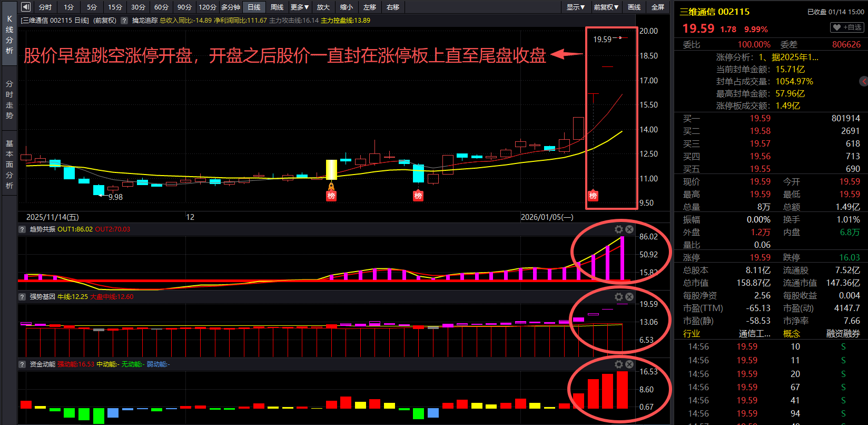The image size is (868, 425).
Task: Click the 趋势共振 indicator title
Action: [x=43, y=229]
